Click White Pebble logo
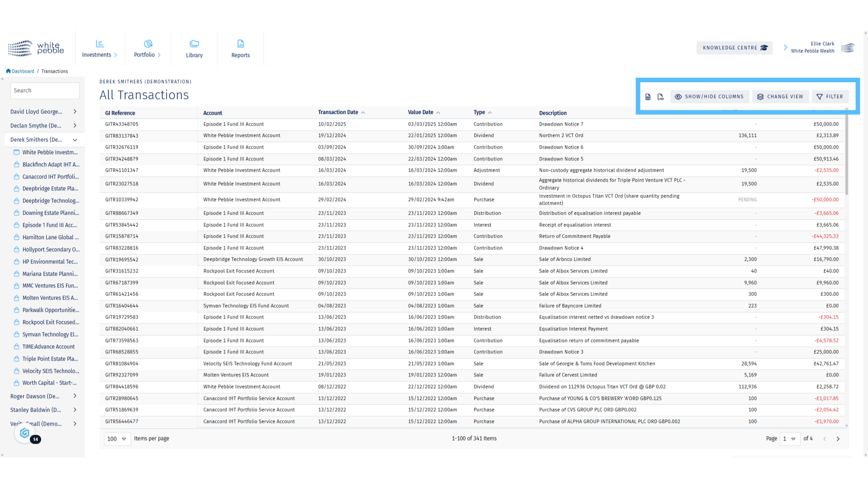 36,48
